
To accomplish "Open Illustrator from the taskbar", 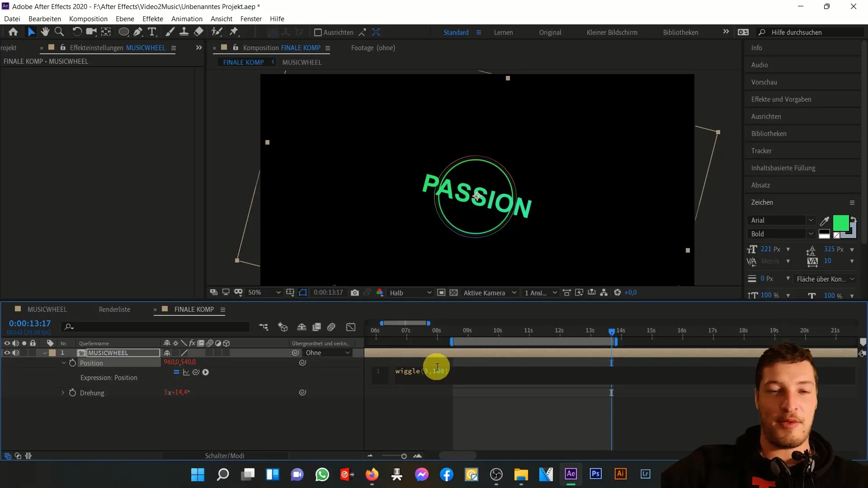I will (x=621, y=474).
